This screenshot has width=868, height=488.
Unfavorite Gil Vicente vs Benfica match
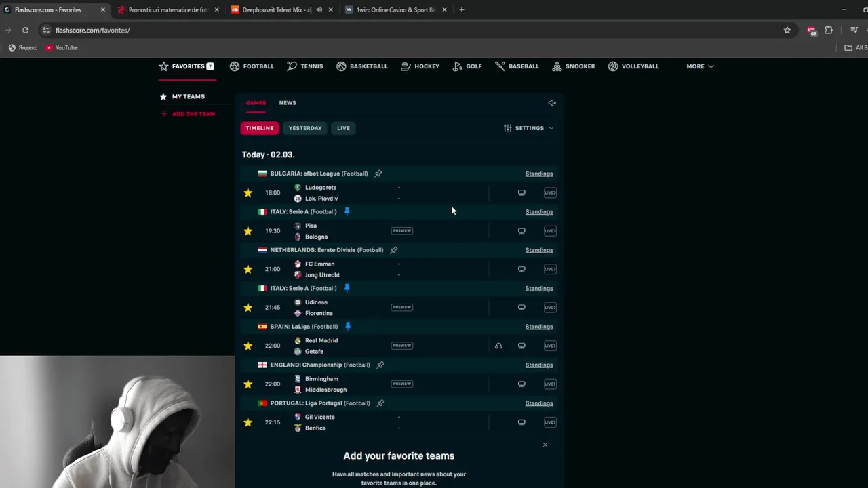tap(248, 422)
